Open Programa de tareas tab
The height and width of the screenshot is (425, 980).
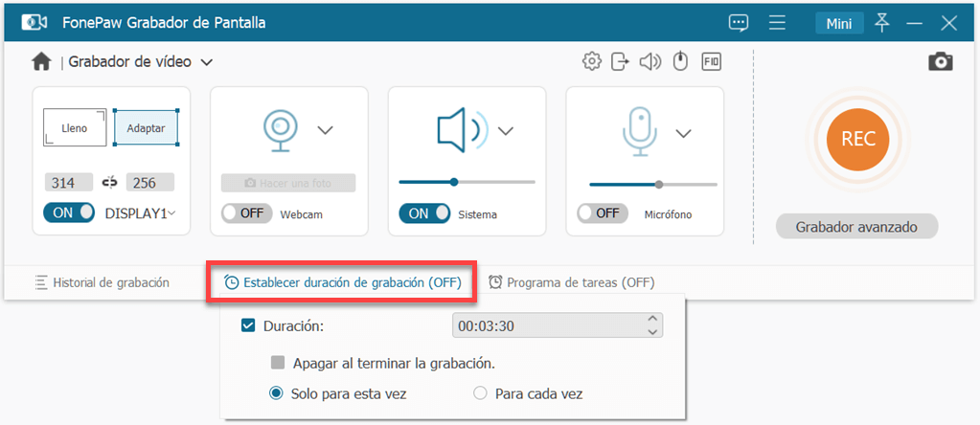(571, 282)
